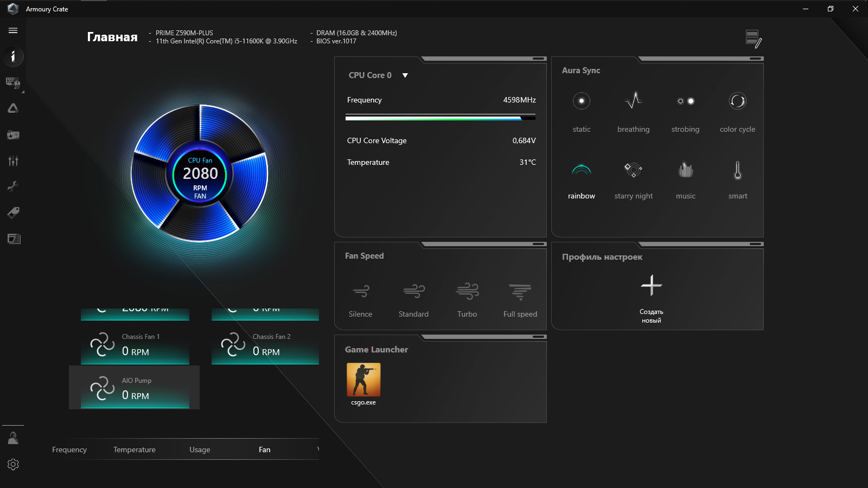This screenshot has width=868, height=488.
Task: Set fan speed to Full speed
Action: pos(520,300)
